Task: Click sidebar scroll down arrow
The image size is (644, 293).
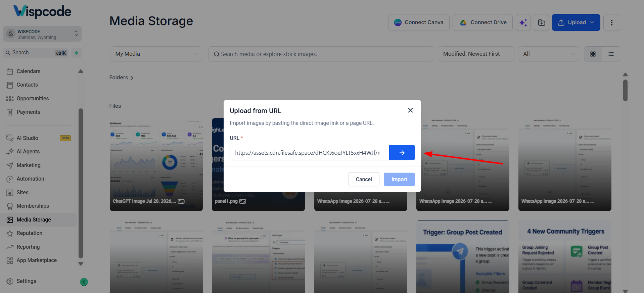Action: tap(81, 264)
